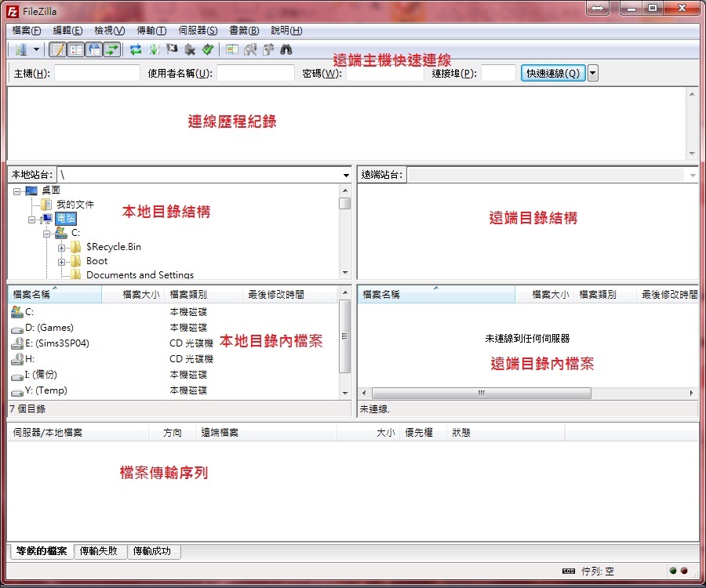Toggle the local directory tree display
706x588 pixels.
point(76,49)
